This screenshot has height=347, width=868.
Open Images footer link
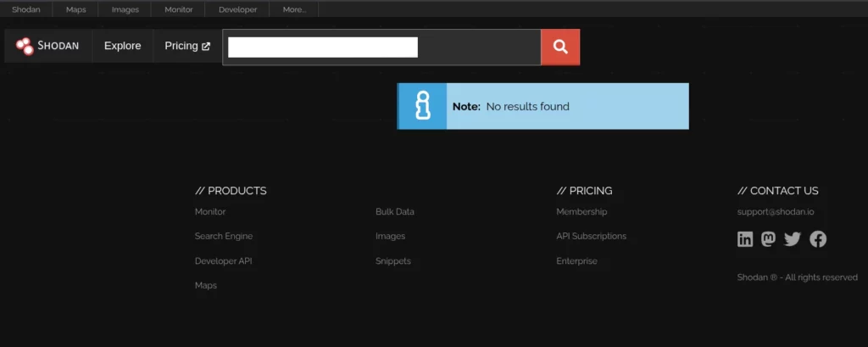390,236
